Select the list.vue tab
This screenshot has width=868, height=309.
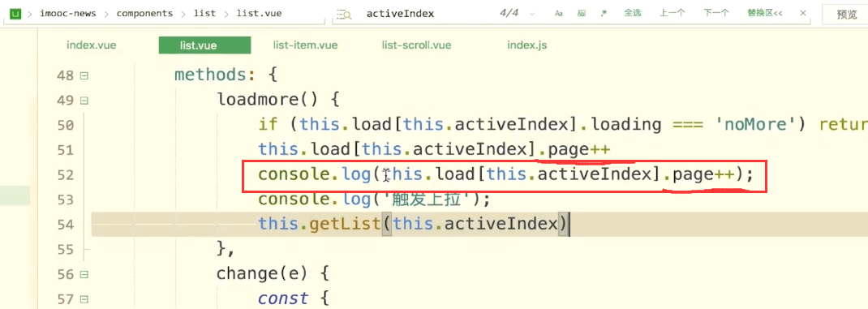click(x=204, y=45)
